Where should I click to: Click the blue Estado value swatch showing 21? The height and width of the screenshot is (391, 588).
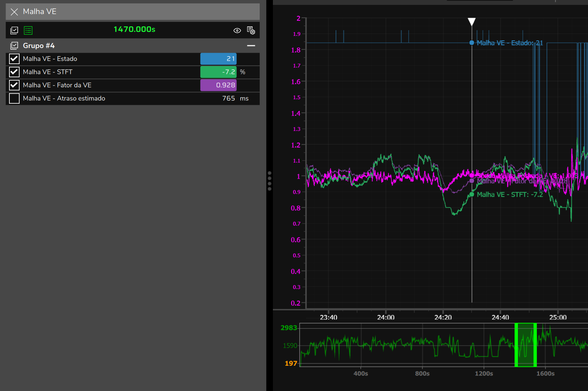tap(218, 59)
